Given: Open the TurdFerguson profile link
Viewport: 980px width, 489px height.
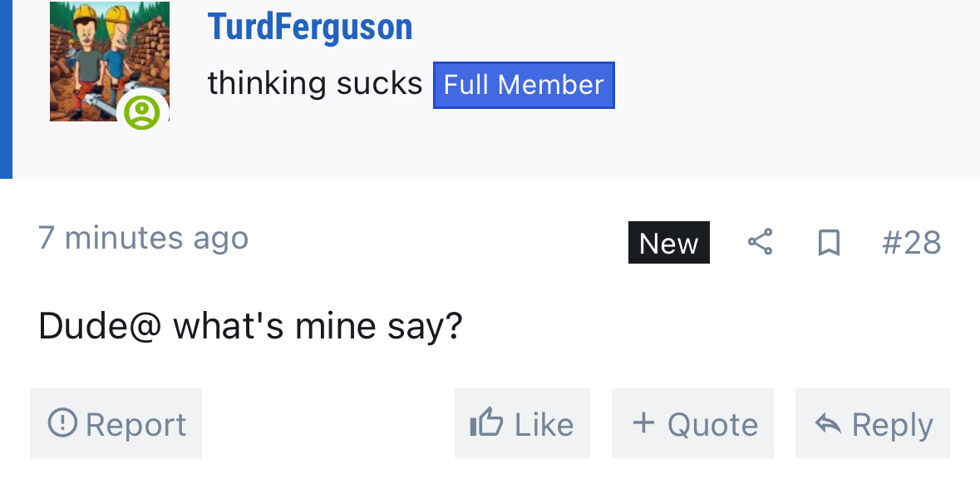Looking at the screenshot, I should pos(310,27).
